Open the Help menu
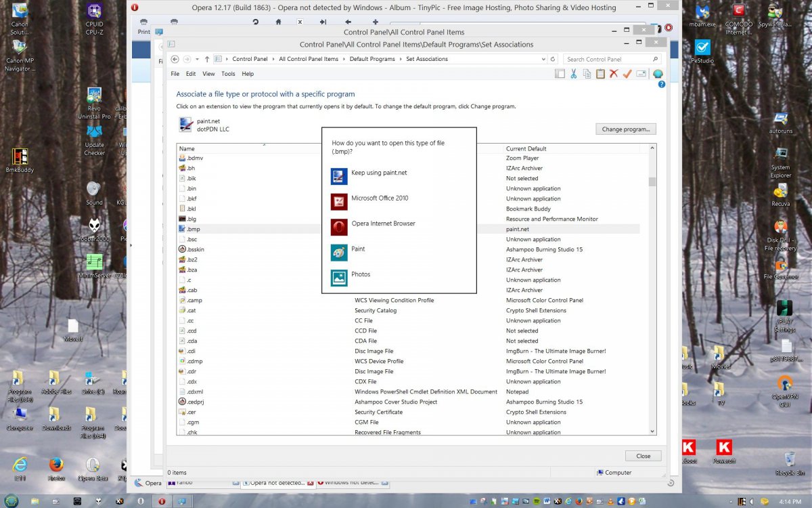The width and height of the screenshot is (812, 508). click(x=248, y=74)
